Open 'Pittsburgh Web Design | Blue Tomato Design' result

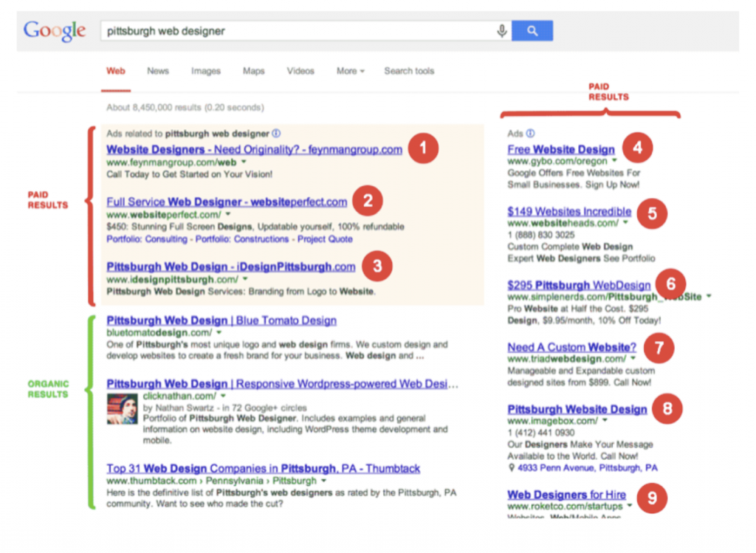[221, 320]
